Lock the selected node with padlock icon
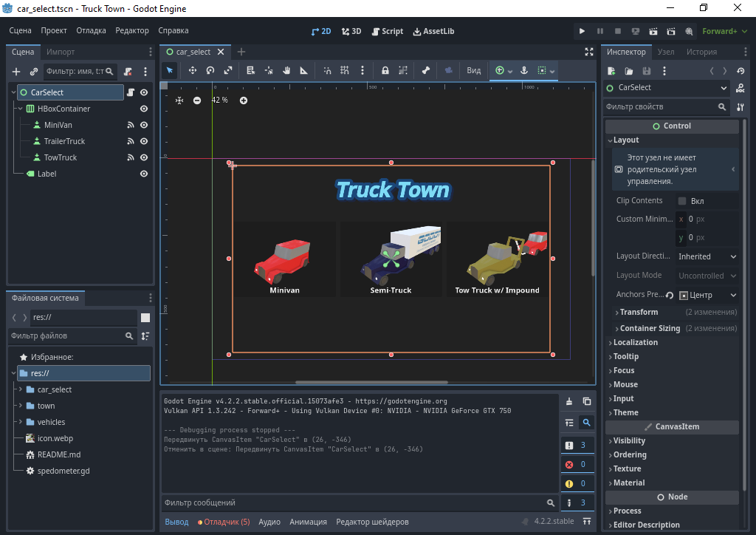756x535 pixels. coord(385,70)
